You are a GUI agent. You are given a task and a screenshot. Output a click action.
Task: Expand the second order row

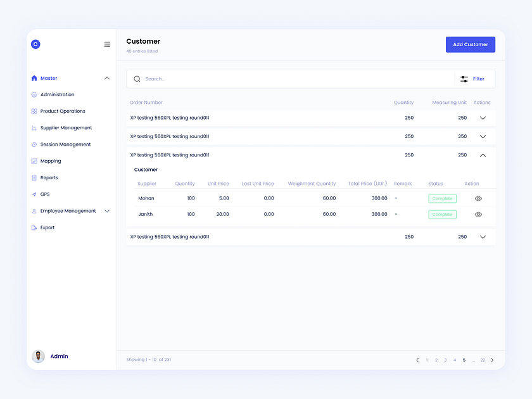click(x=483, y=137)
